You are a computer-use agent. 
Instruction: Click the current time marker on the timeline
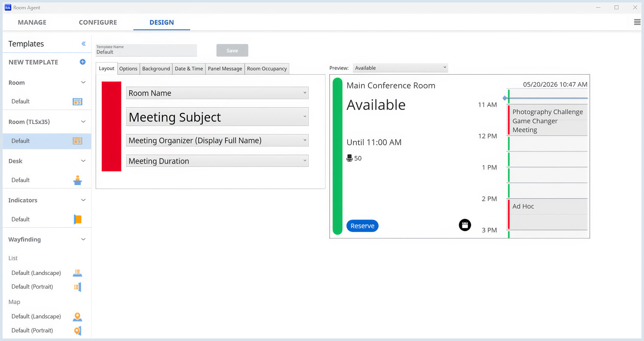[x=505, y=98]
